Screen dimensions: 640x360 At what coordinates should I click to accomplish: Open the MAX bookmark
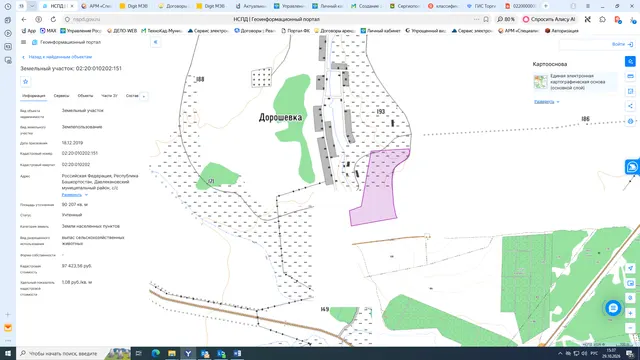pos(48,31)
